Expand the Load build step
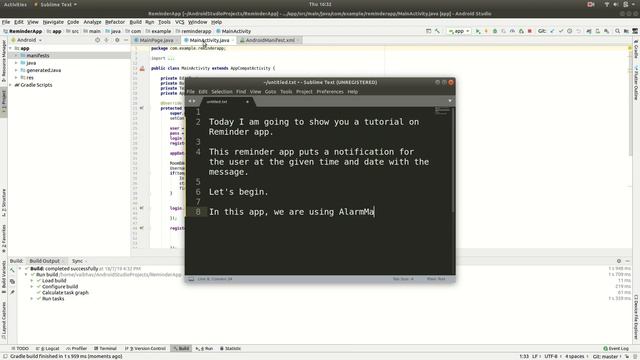640x360 pixels. tap(32, 281)
